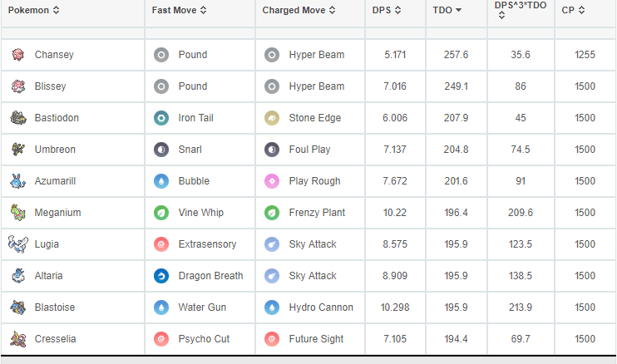Click the Rock-type icon next to Stone Edge

pos(272,118)
